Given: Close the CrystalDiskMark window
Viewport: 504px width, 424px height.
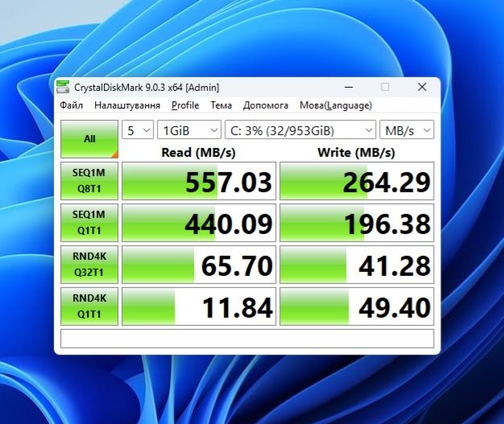Looking at the screenshot, I should tap(422, 87).
